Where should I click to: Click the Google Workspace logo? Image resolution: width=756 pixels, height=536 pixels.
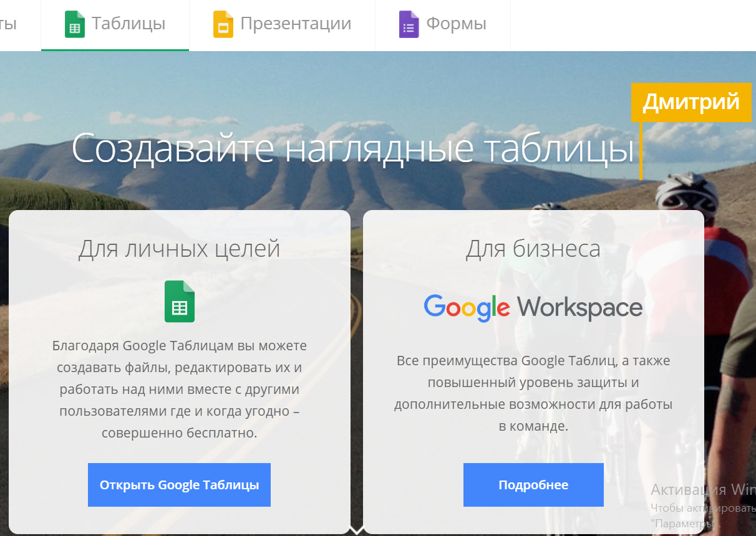(x=533, y=307)
